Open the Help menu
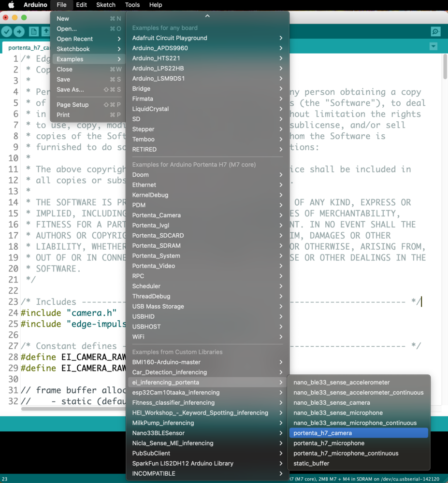Viewport: 448px width, 483px height. pyautogui.click(x=156, y=5)
